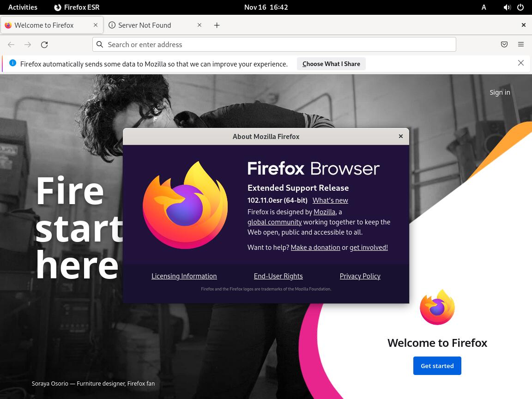Viewport: 532px width, 399px height.
Task: Open a new tab with plus icon
Action: [217, 25]
